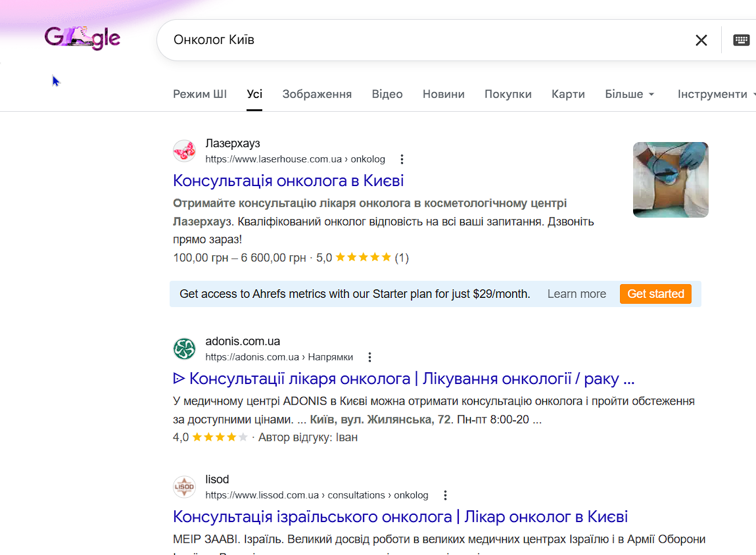756x555 pixels.
Task: Click the Лазерхауз butterfly favicon
Action: (185, 151)
